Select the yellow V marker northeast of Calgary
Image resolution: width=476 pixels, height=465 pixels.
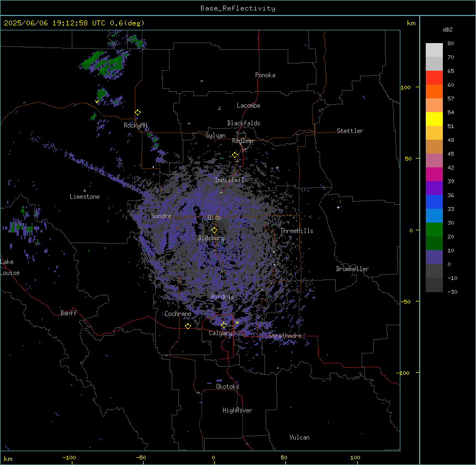click(237, 323)
